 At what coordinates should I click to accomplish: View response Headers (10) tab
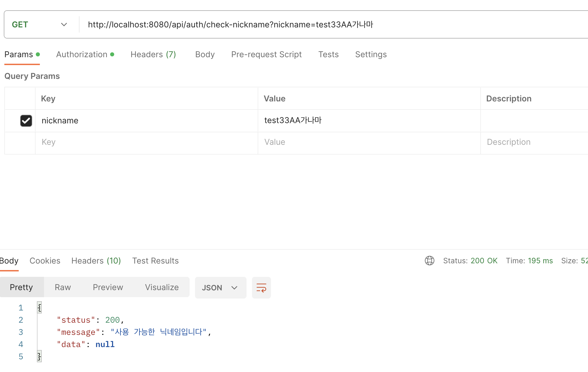(96, 261)
